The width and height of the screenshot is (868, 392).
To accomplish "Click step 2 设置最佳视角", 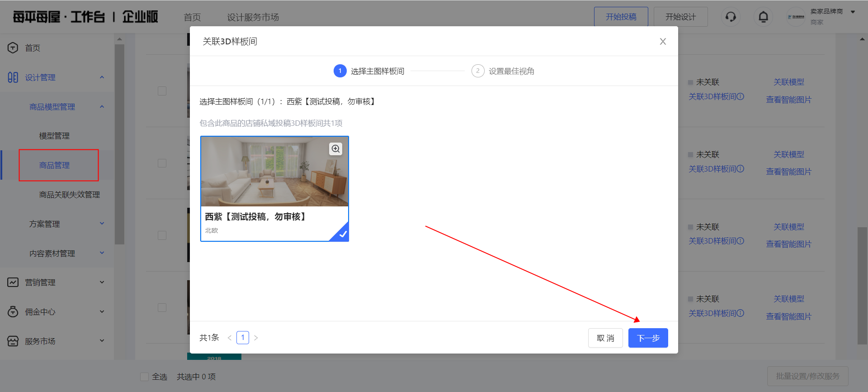I will 503,71.
